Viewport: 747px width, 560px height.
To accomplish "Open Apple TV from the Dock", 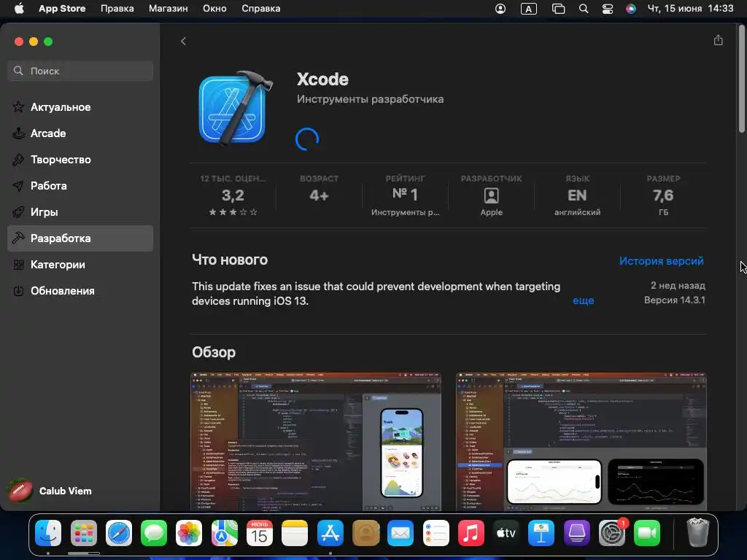I will click(506, 533).
